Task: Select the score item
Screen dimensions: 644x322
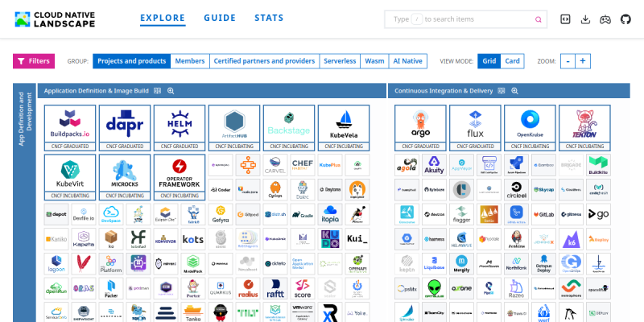Action: (x=303, y=288)
